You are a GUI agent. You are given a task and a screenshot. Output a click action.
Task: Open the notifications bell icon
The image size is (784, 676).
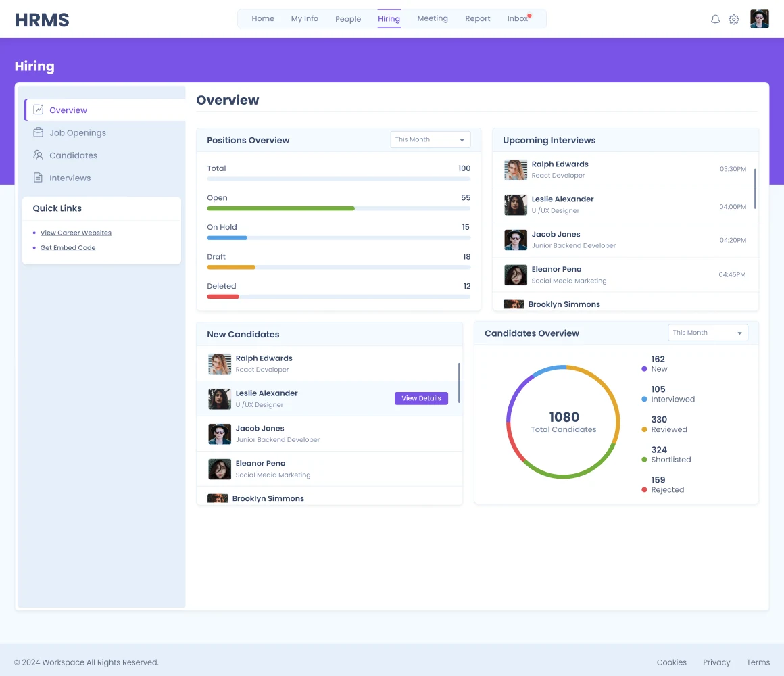pyautogui.click(x=716, y=20)
